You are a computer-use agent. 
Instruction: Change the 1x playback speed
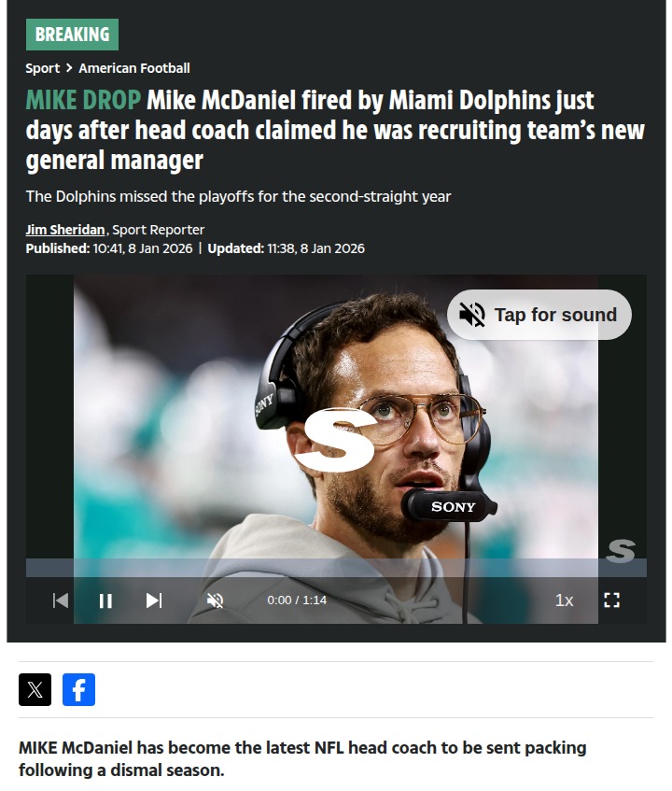click(x=564, y=600)
